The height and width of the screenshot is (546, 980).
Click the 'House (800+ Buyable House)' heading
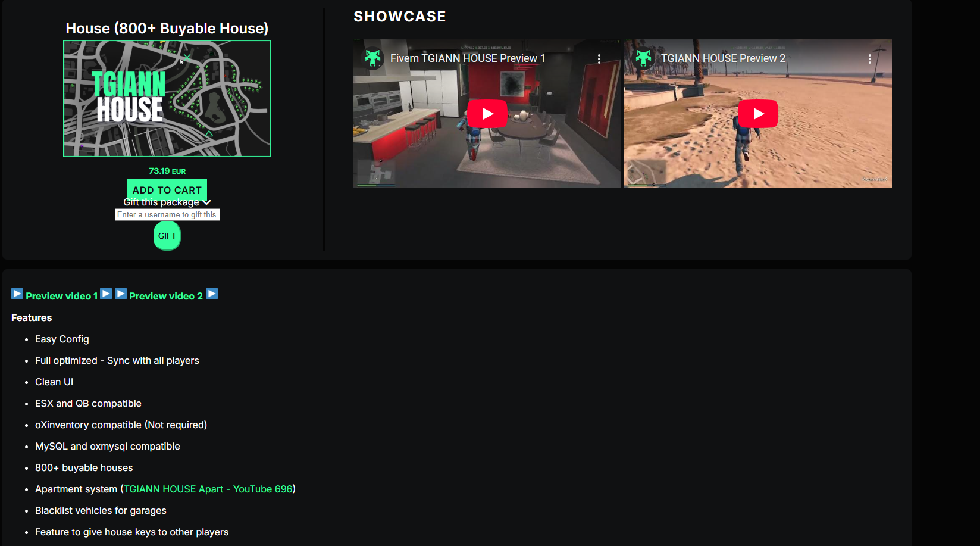click(x=167, y=28)
